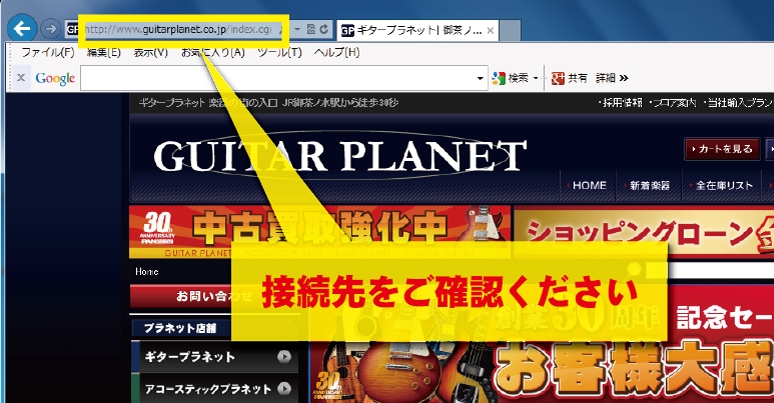Viewport: 774px width, 403px height.
Task: Open the HOME navigation link
Action: point(587,186)
